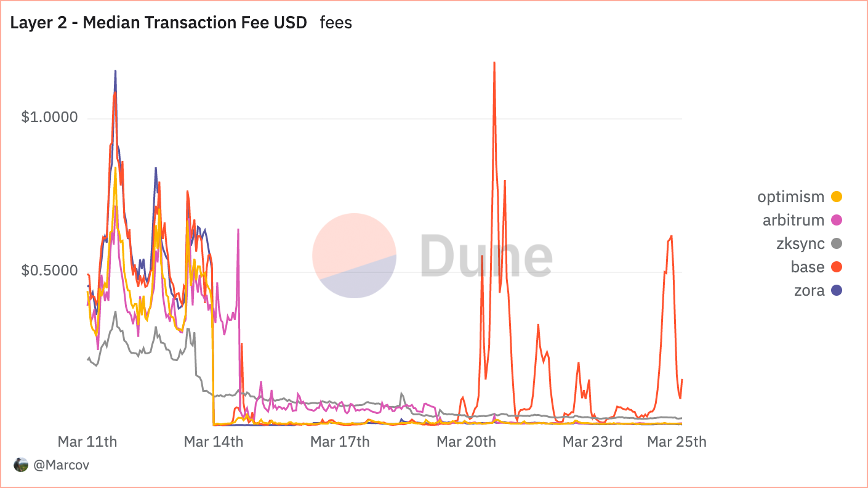Click the $1.0000 y-axis label

coord(49,118)
